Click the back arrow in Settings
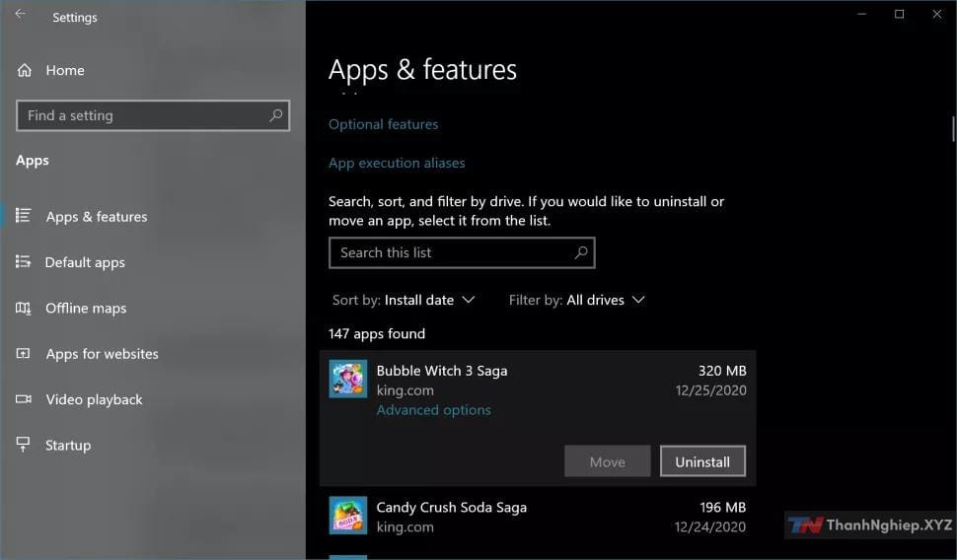 [x=20, y=14]
